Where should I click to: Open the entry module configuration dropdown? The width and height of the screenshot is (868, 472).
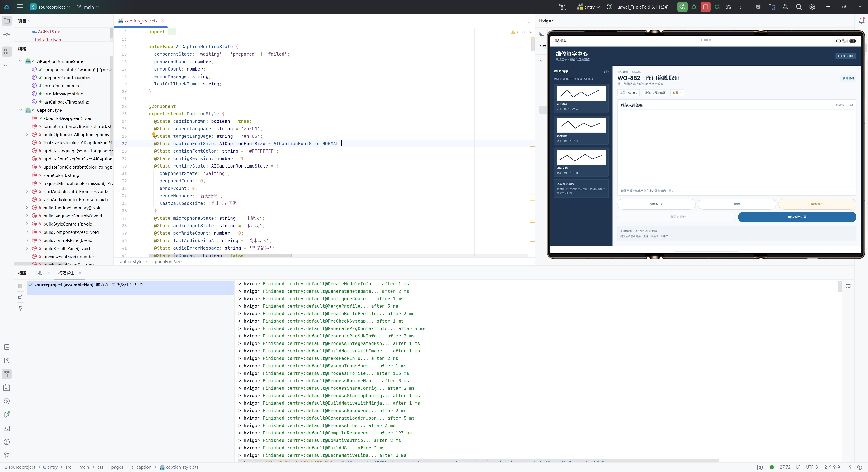pyautogui.click(x=588, y=7)
